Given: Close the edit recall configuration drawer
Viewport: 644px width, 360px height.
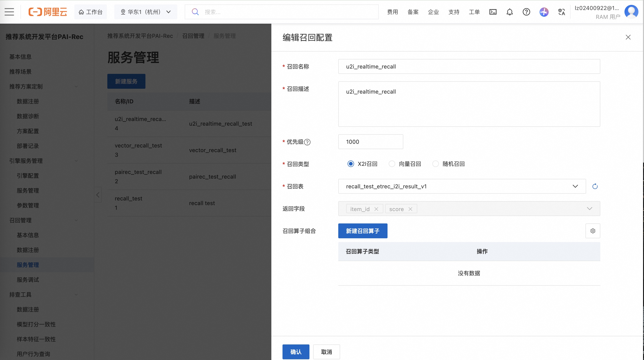Looking at the screenshot, I should click(628, 37).
